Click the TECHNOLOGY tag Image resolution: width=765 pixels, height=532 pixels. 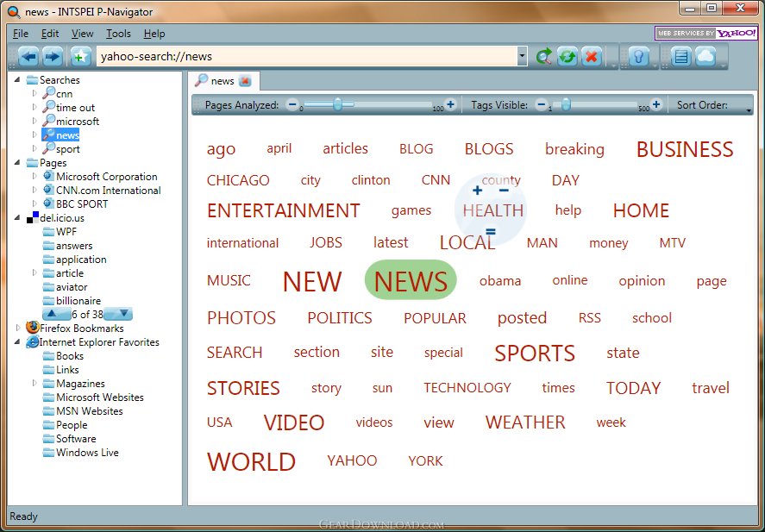point(467,388)
